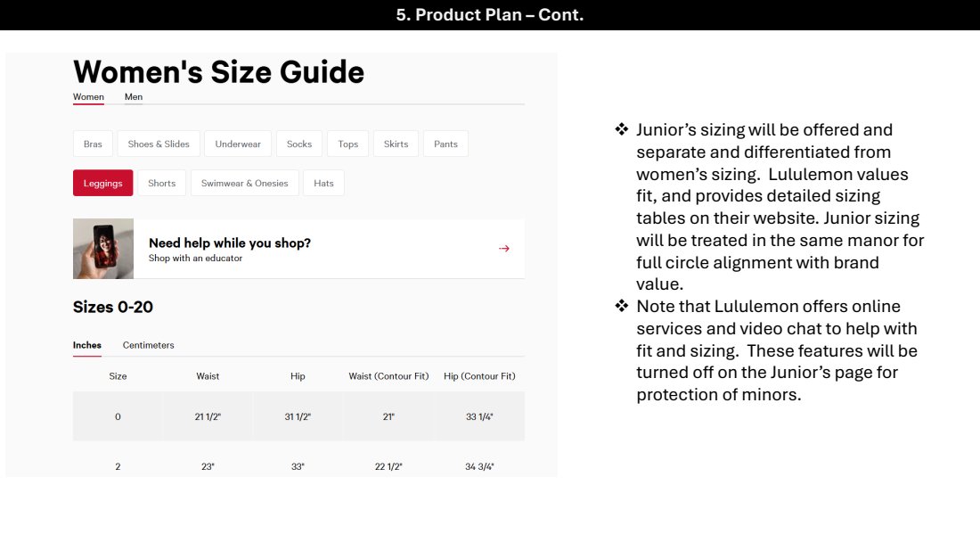
Task: Choose the Pants category button
Action: point(445,144)
